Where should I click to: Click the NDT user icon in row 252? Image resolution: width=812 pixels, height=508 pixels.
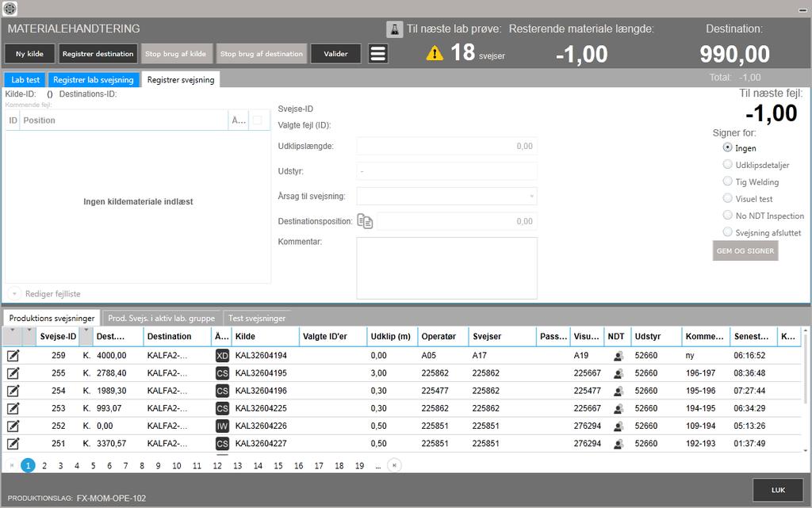[x=618, y=426]
